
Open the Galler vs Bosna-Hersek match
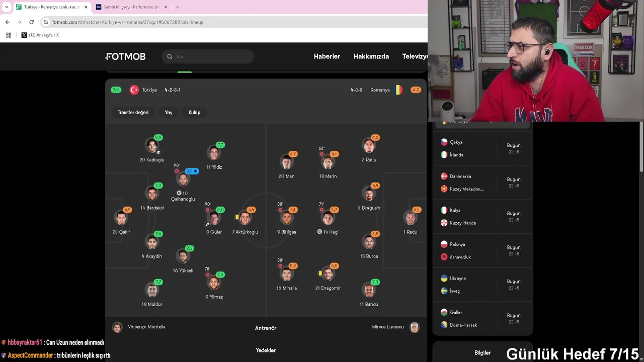click(x=482, y=319)
